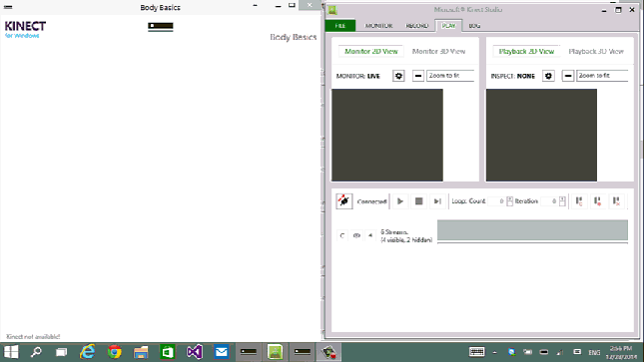Click ENG language indicator in tray

pyautogui.click(x=594, y=353)
